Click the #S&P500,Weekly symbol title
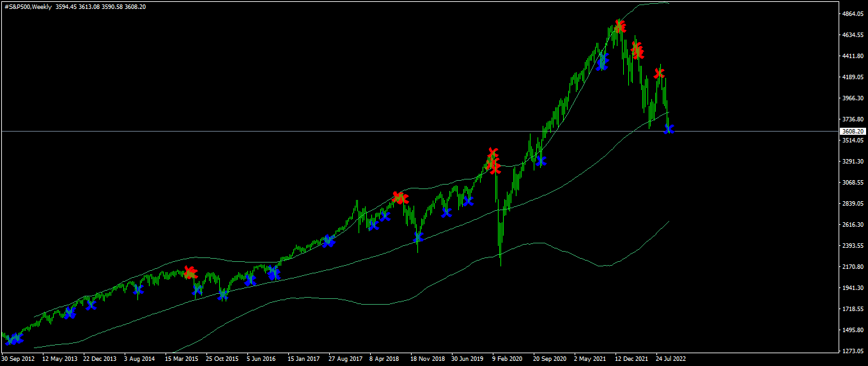 tap(28, 6)
